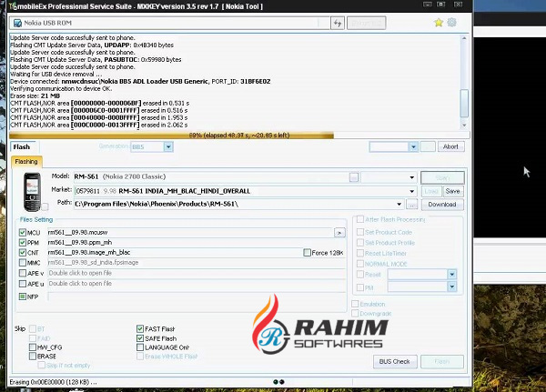Click the APE u file field
546x392 pixels.
(x=196, y=284)
